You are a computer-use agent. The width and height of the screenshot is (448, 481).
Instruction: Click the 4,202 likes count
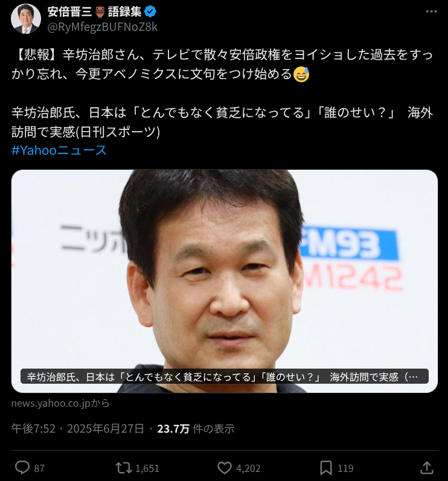click(248, 468)
